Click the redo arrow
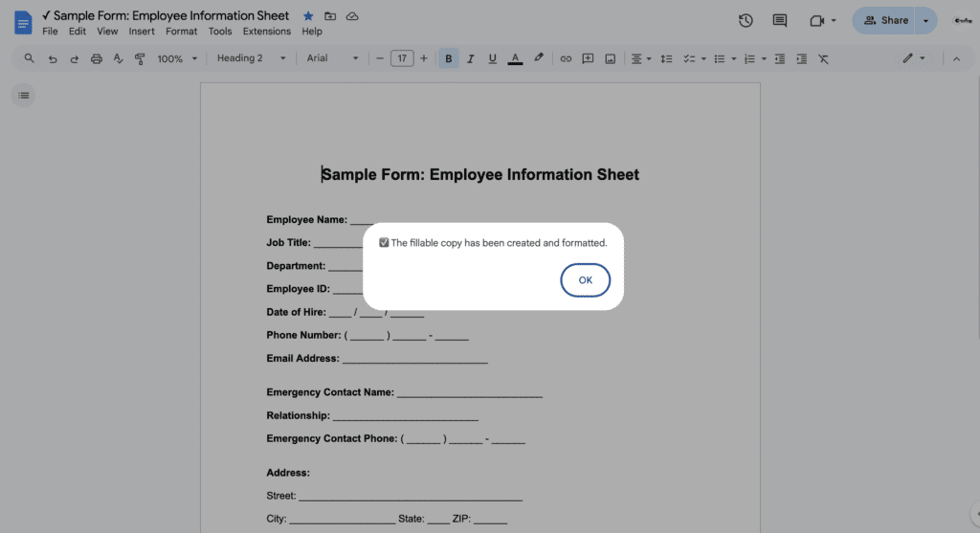Viewport: 980px width, 533px height. 75,58
